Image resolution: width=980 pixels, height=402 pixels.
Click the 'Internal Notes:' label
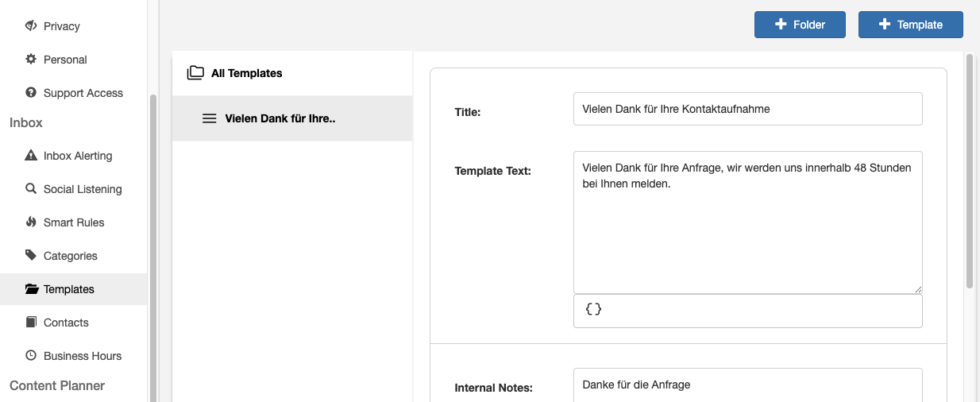click(493, 388)
